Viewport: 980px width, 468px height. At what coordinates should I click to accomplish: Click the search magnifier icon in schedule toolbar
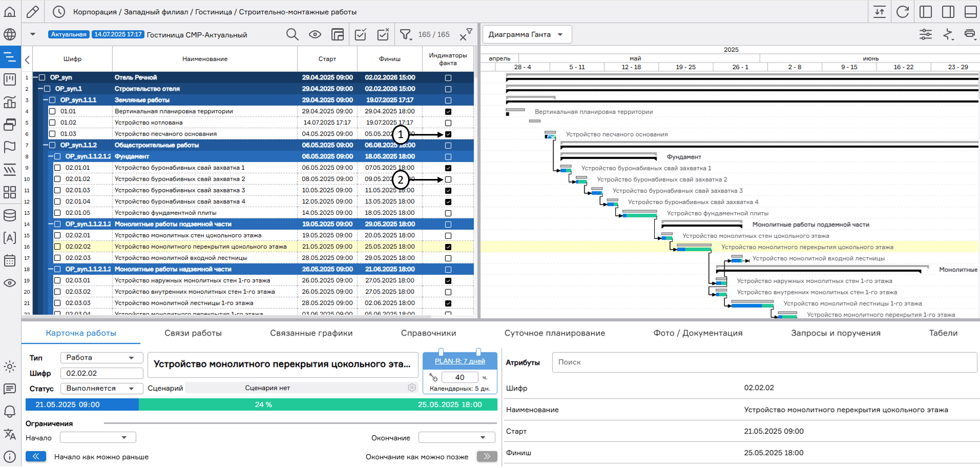(292, 34)
